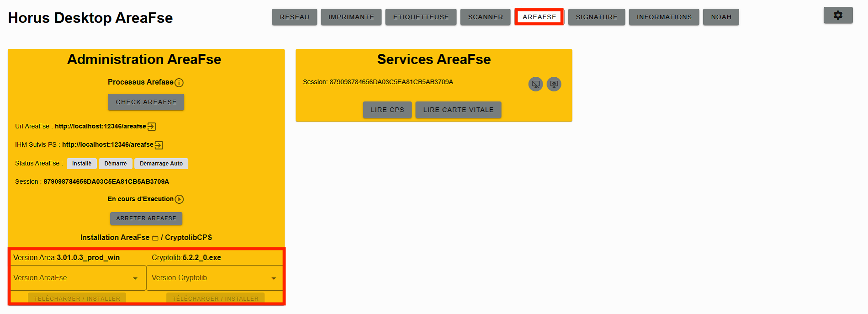Go to the SCANNER tab

point(486,17)
